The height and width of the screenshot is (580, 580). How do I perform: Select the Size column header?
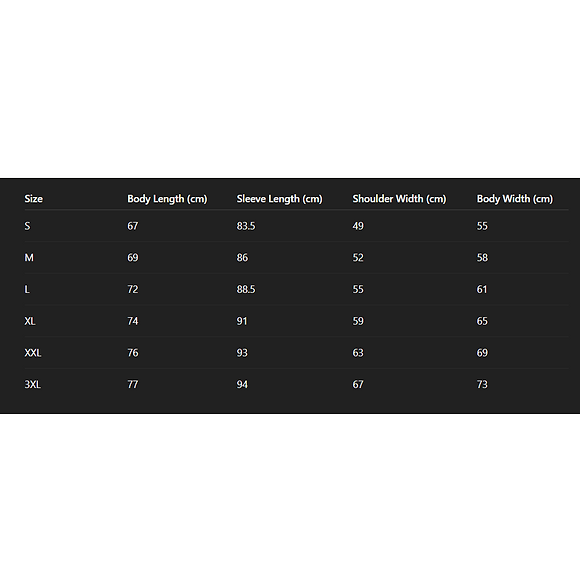[x=34, y=199]
